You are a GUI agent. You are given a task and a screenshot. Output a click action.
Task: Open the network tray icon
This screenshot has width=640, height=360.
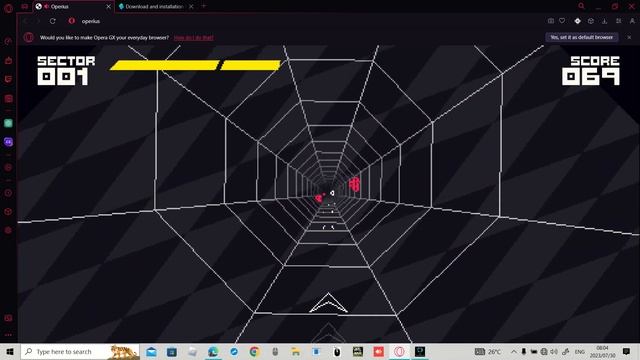[544, 351]
